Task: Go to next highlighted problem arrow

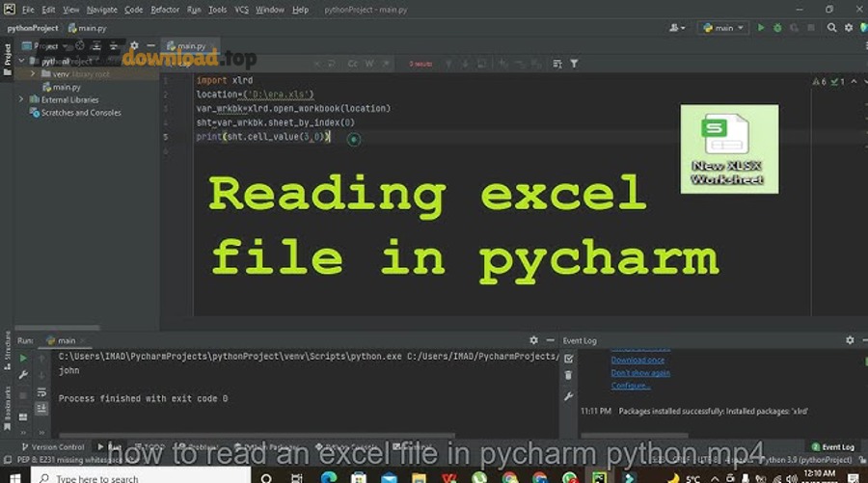Action: click(865, 82)
